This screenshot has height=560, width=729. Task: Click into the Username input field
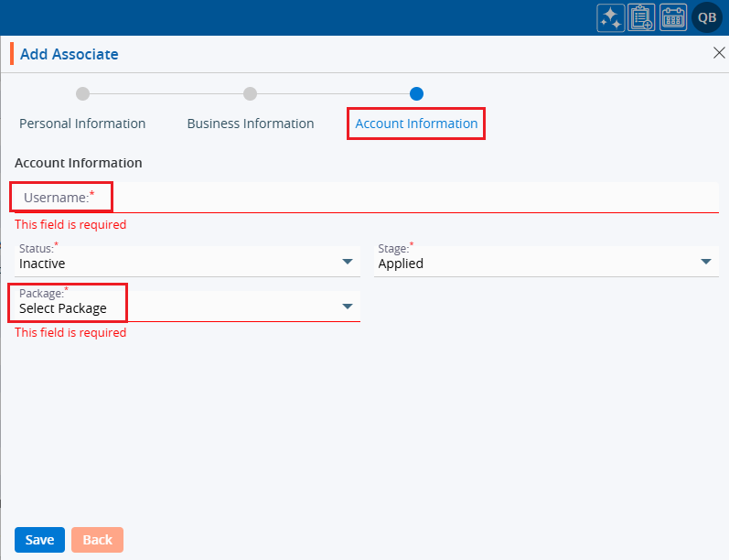click(x=412, y=198)
